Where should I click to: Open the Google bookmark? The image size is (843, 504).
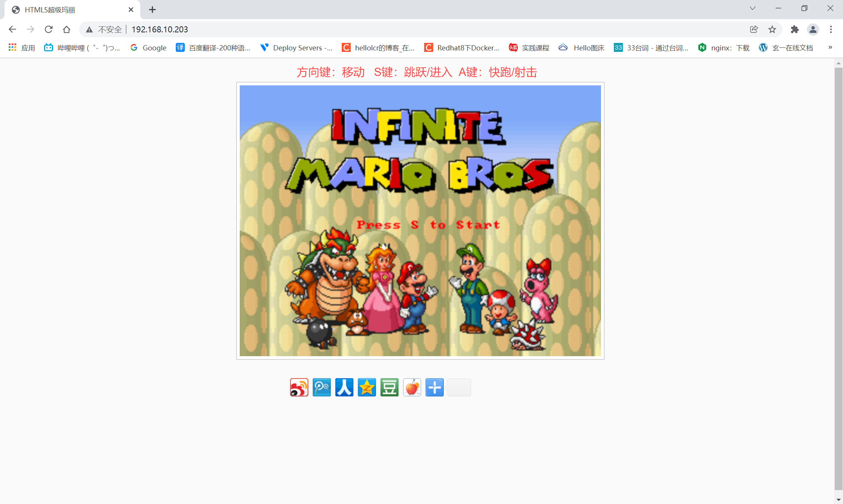coord(148,48)
